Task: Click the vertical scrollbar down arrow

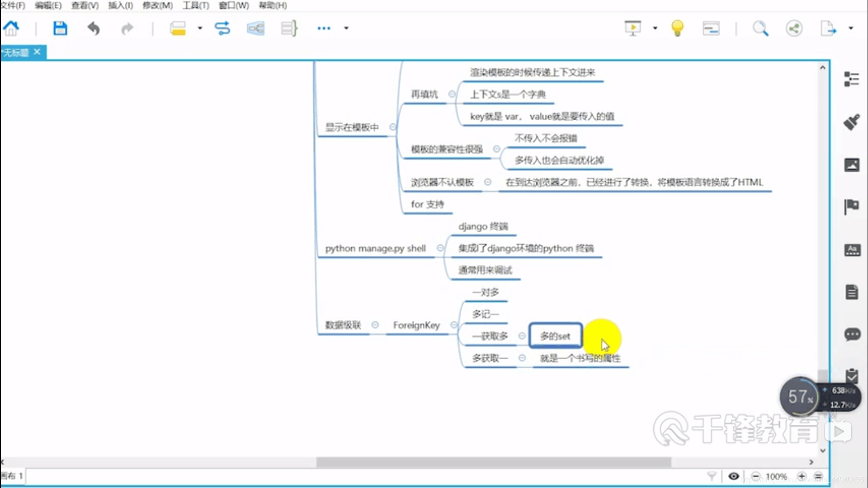Action: click(823, 450)
